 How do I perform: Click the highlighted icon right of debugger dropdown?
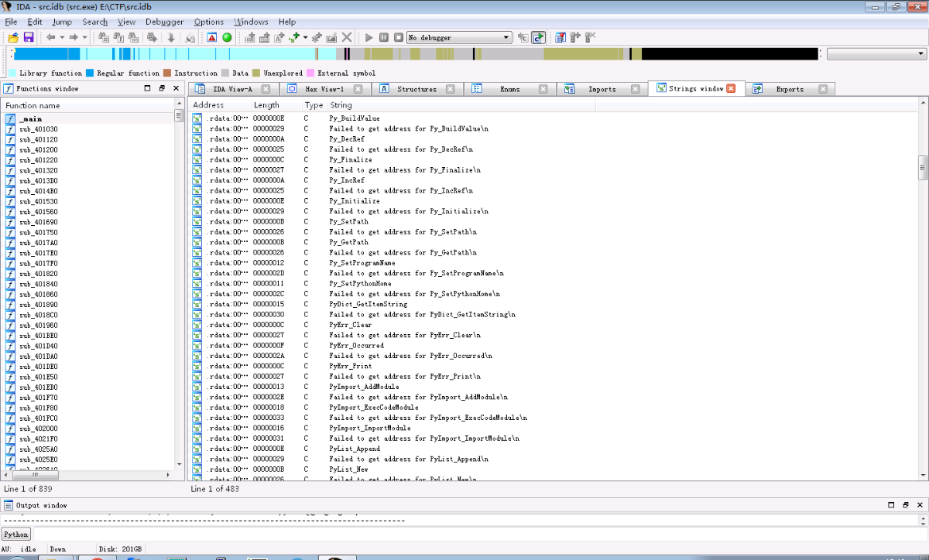pos(539,37)
